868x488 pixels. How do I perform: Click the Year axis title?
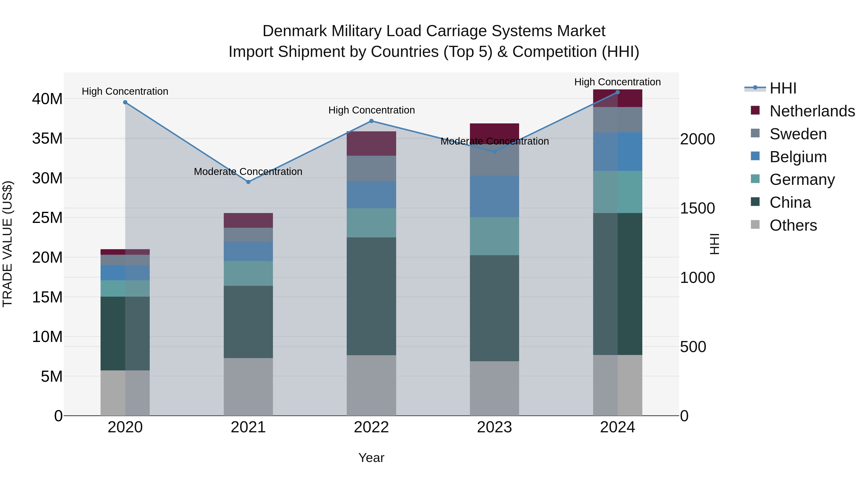coord(371,458)
